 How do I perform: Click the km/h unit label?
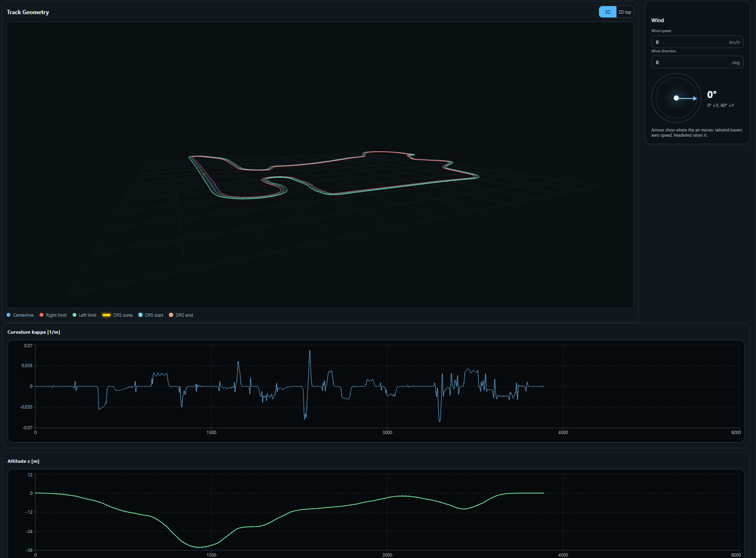click(734, 42)
